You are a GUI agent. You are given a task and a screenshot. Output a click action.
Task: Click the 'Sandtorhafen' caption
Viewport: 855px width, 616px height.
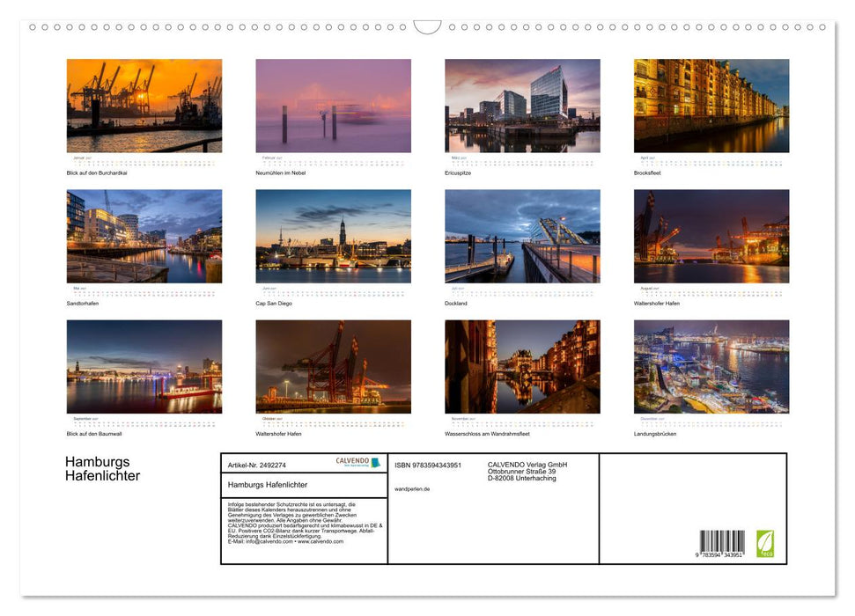point(83,303)
